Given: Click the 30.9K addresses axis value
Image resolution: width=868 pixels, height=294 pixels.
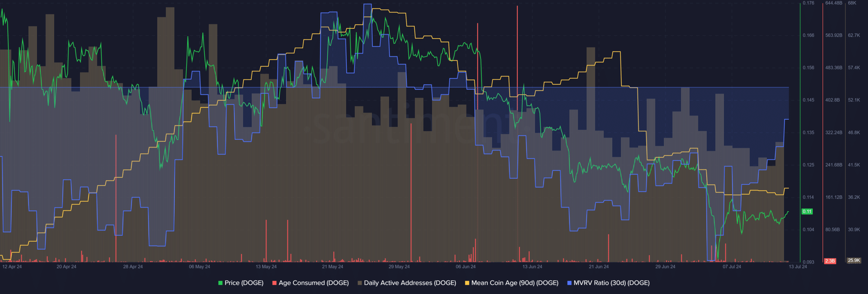Looking at the screenshot, I should click(854, 230).
